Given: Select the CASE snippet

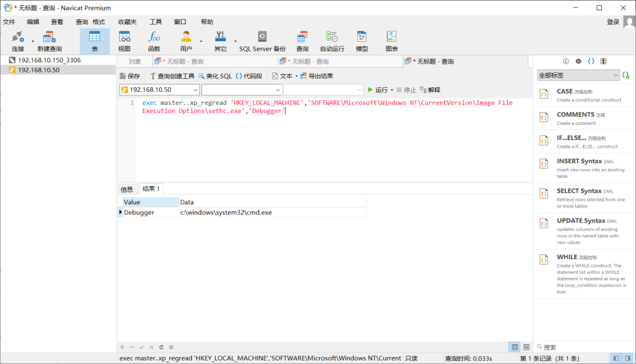Looking at the screenshot, I should 585,95.
